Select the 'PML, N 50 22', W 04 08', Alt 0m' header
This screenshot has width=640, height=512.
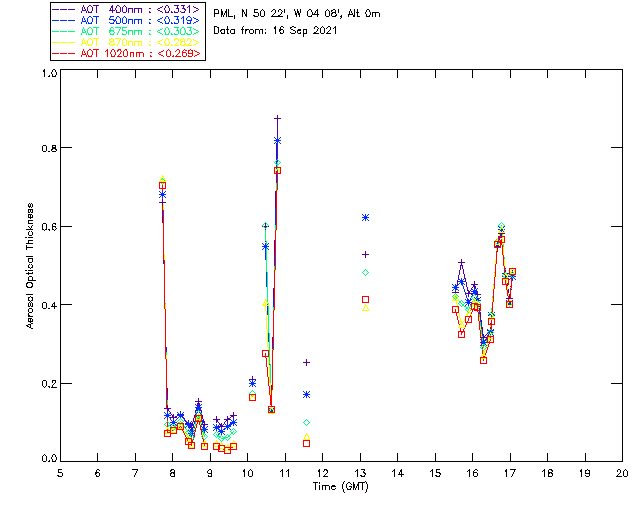297,14
